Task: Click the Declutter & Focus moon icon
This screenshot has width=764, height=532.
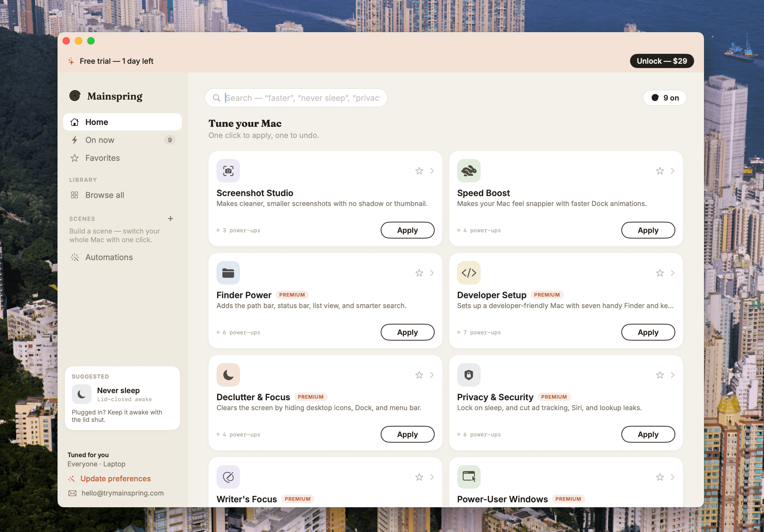Action: pyautogui.click(x=228, y=375)
